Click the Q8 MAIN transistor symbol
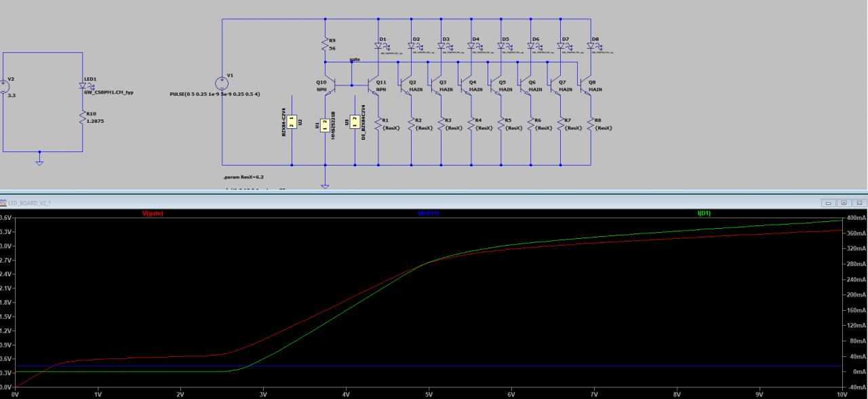Viewport: 868px width, 399px height. coord(585,85)
